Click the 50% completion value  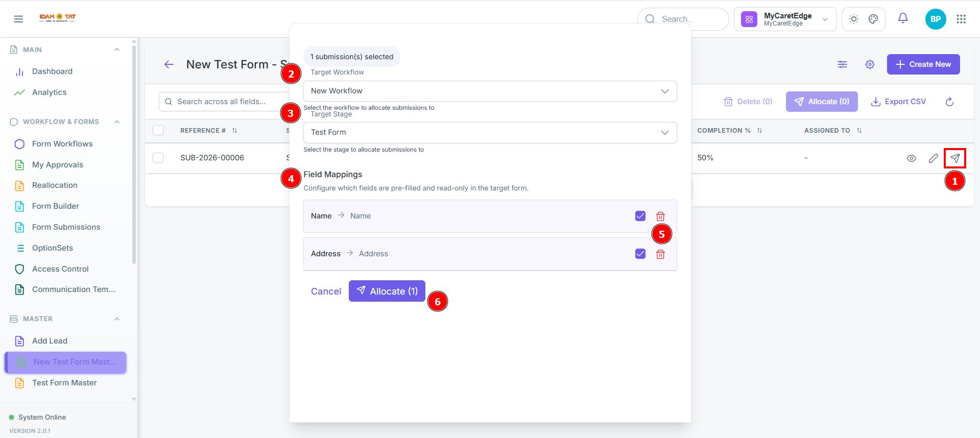[705, 158]
